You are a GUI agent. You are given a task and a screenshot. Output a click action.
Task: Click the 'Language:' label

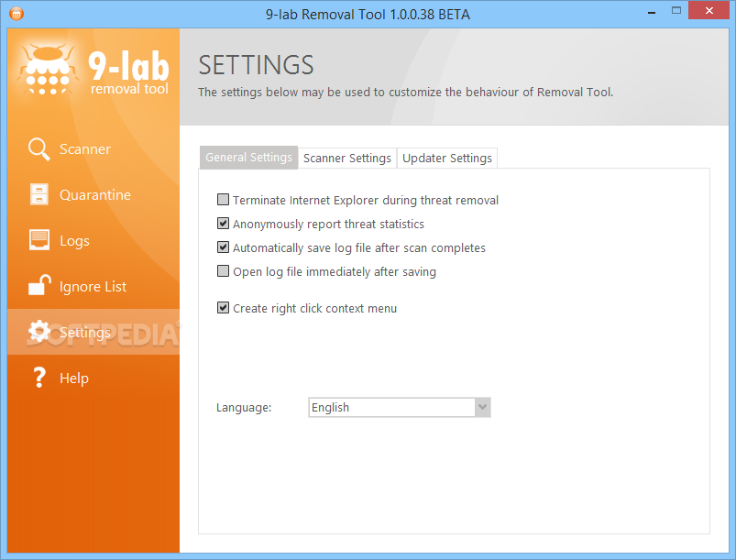point(244,408)
